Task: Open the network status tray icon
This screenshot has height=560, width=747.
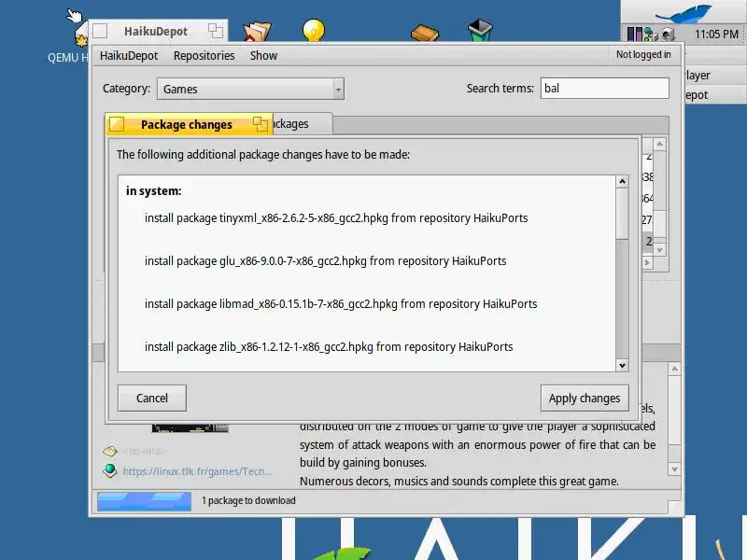Action: [x=650, y=35]
